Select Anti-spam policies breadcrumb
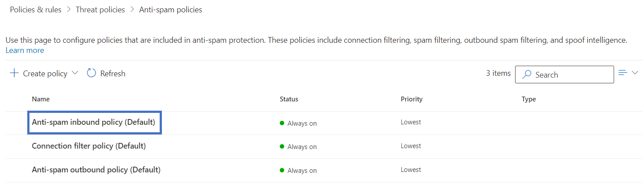Viewport: 644px width, 194px height. pyautogui.click(x=171, y=9)
